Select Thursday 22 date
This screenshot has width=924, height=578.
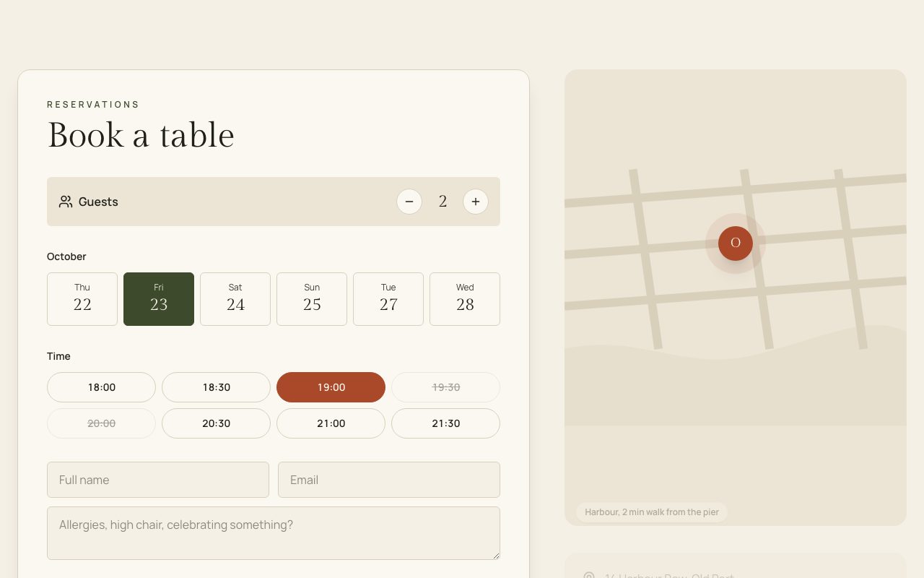tap(82, 299)
